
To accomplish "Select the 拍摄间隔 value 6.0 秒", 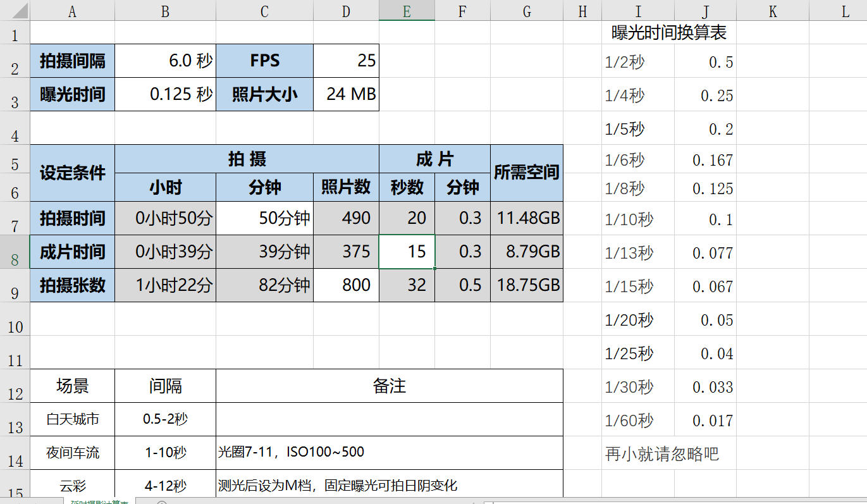I will (x=164, y=60).
